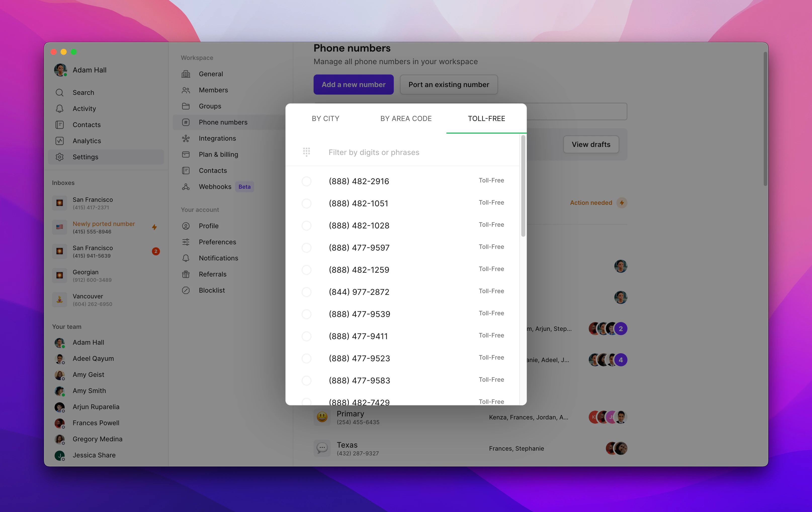Click the Add a new number button

pos(353,85)
